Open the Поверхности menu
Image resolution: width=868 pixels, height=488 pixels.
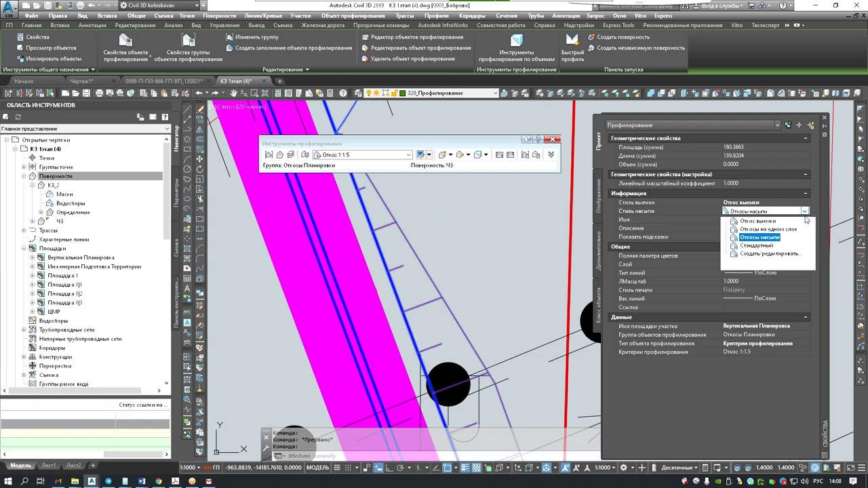click(219, 16)
